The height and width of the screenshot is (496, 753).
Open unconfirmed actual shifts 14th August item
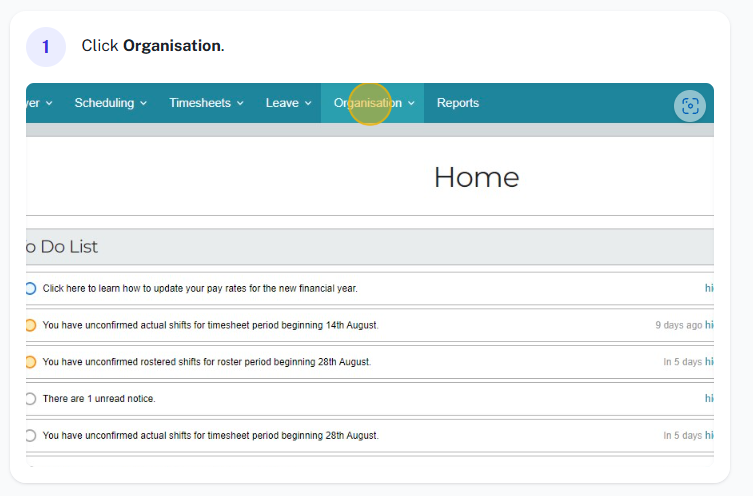point(210,325)
